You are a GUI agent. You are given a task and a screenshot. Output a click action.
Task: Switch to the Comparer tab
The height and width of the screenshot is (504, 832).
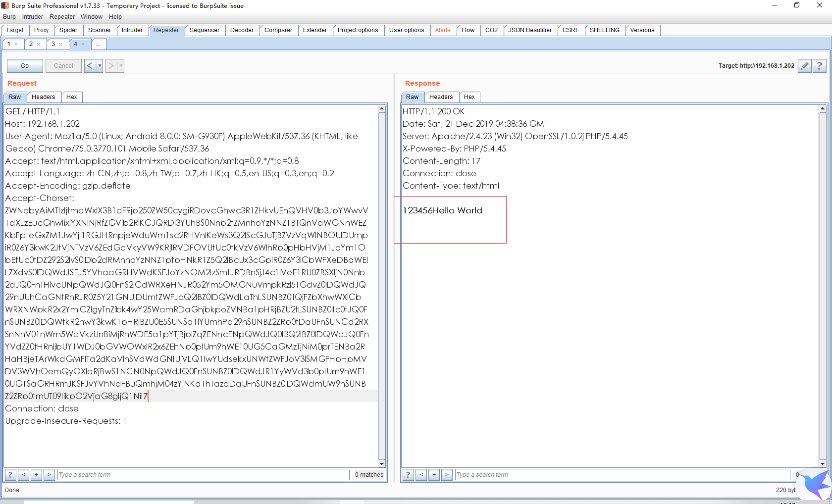point(278,30)
